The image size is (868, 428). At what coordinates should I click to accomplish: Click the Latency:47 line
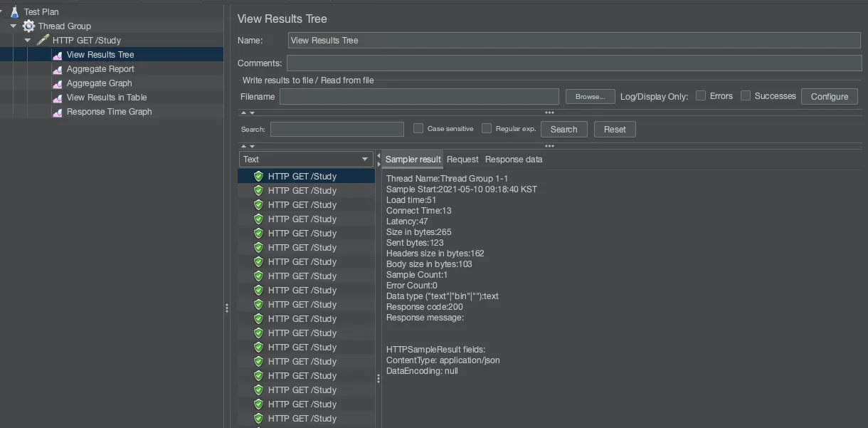click(x=407, y=221)
